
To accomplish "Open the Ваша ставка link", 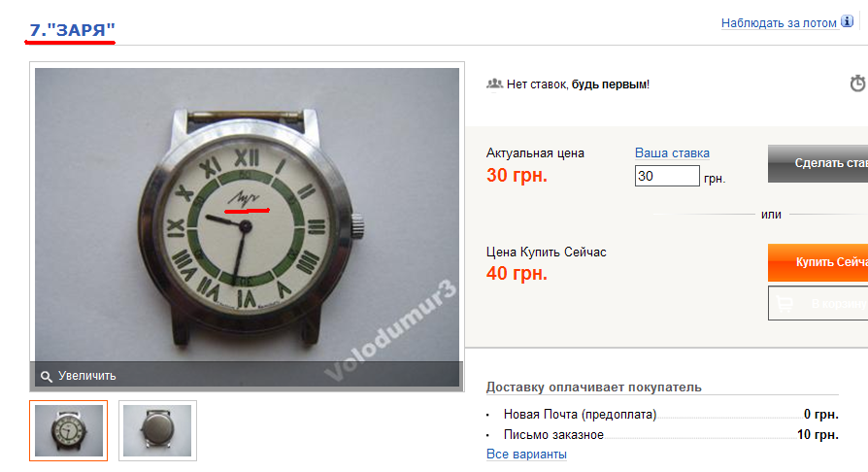I will tap(672, 152).
